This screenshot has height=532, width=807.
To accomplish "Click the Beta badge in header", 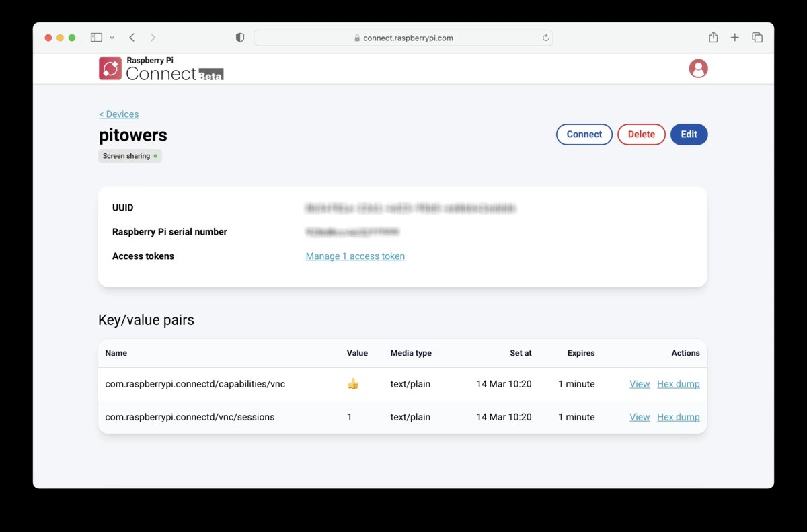I will 211,75.
